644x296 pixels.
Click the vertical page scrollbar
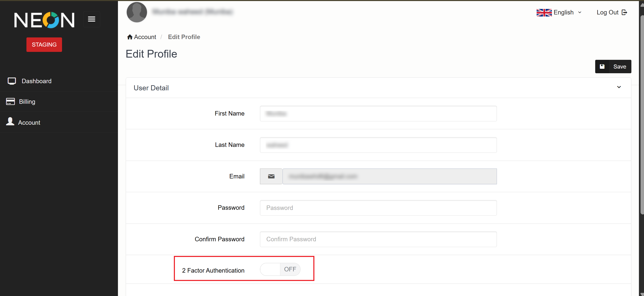click(x=642, y=115)
